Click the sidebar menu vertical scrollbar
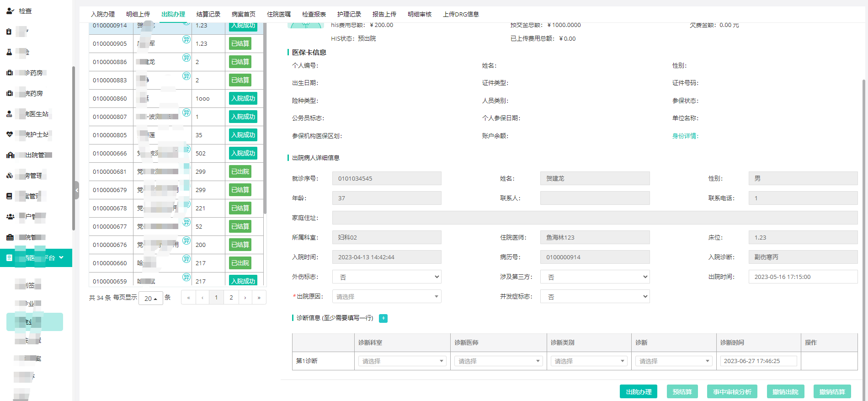Screen dimensions: 868x401 [74, 149]
